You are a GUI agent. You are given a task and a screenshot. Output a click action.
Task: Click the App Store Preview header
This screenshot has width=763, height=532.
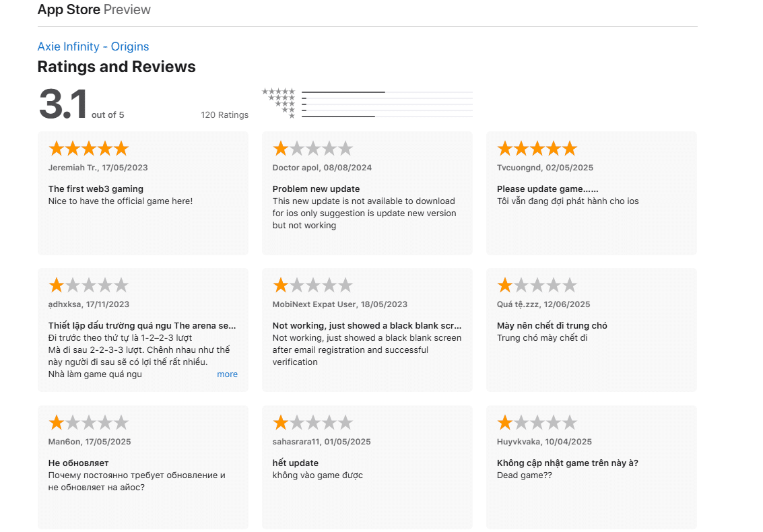[x=94, y=9]
